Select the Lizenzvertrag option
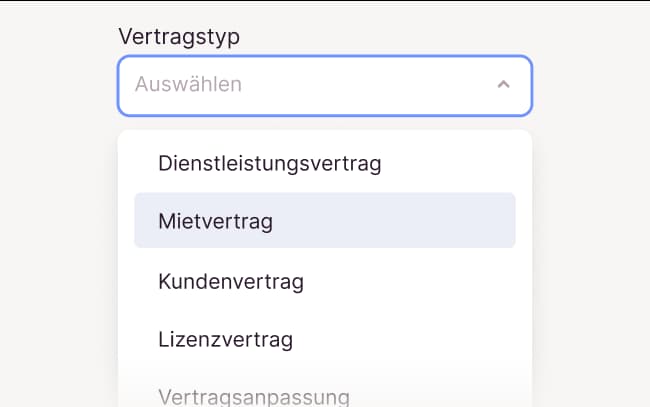650x407 pixels. tap(226, 339)
